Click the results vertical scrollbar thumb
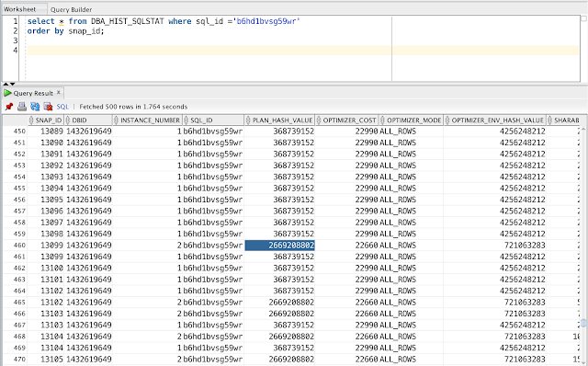The height and width of the screenshot is (366, 588). pos(583,323)
